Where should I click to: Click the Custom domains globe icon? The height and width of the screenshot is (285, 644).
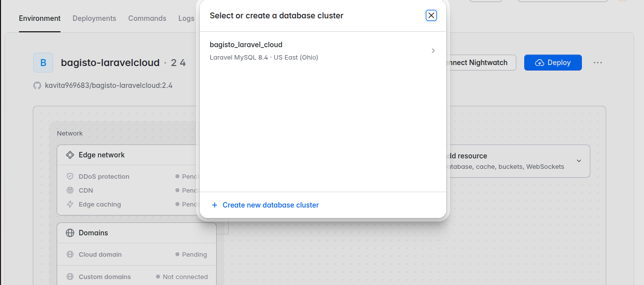(70, 277)
